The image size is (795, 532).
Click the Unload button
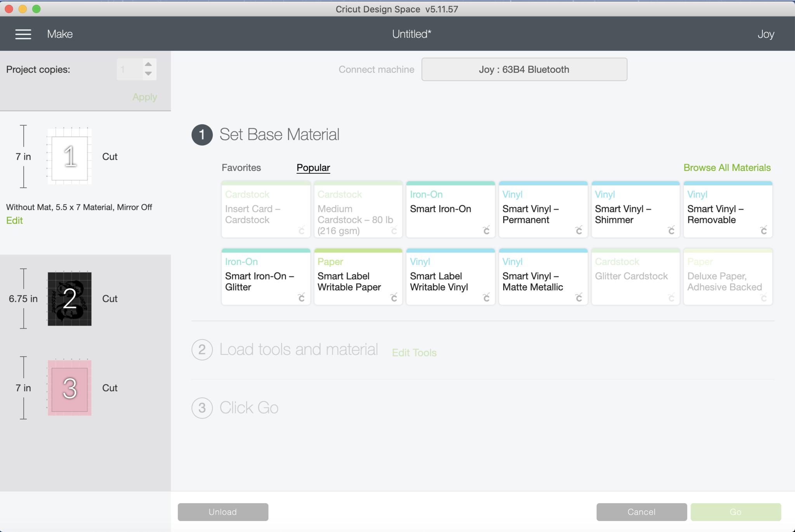tap(223, 512)
